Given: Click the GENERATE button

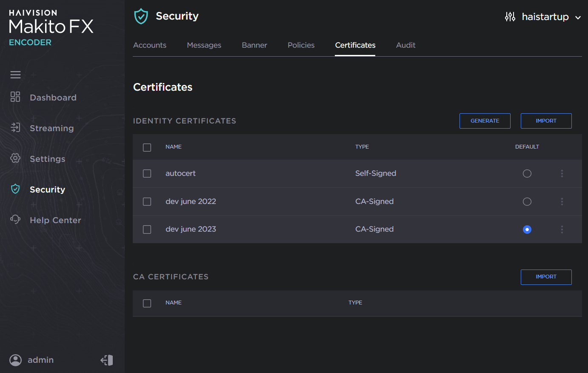Looking at the screenshot, I should (x=485, y=121).
